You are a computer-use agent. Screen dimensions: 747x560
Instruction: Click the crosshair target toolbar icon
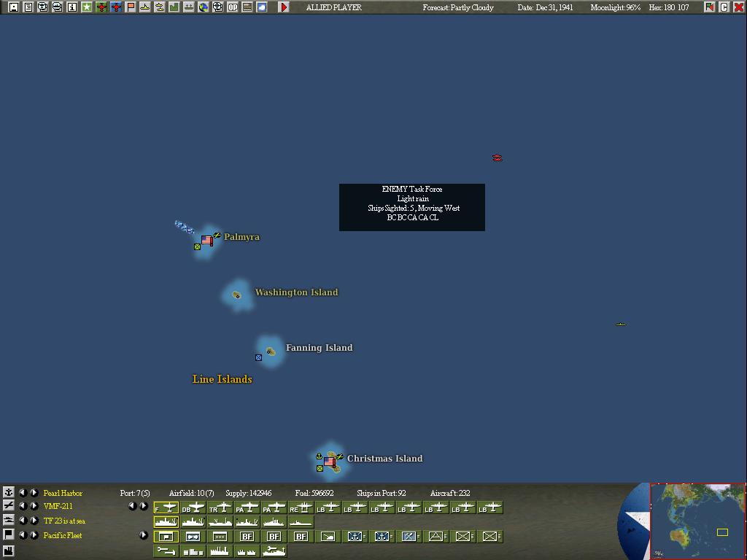(x=217, y=7)
